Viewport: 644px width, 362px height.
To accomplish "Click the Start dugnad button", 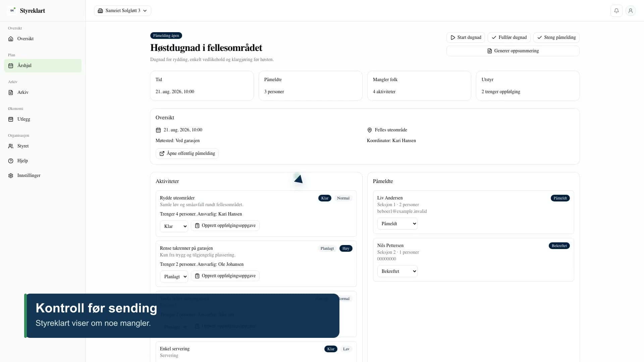I will [466, 38].
